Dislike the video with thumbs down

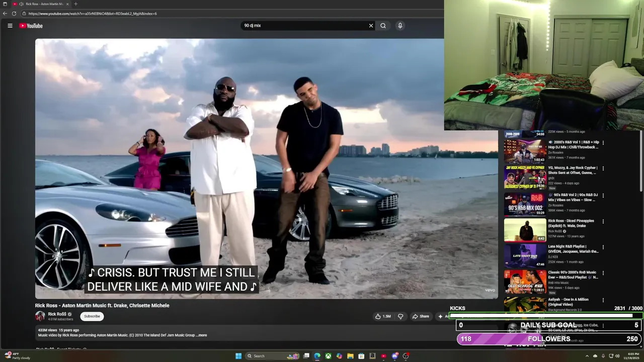click(400, 316)
